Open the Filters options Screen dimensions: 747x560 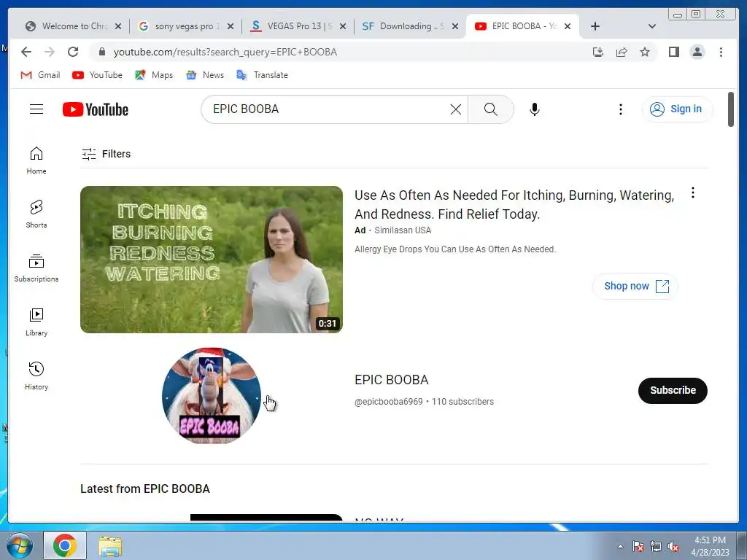coord(107,154)
